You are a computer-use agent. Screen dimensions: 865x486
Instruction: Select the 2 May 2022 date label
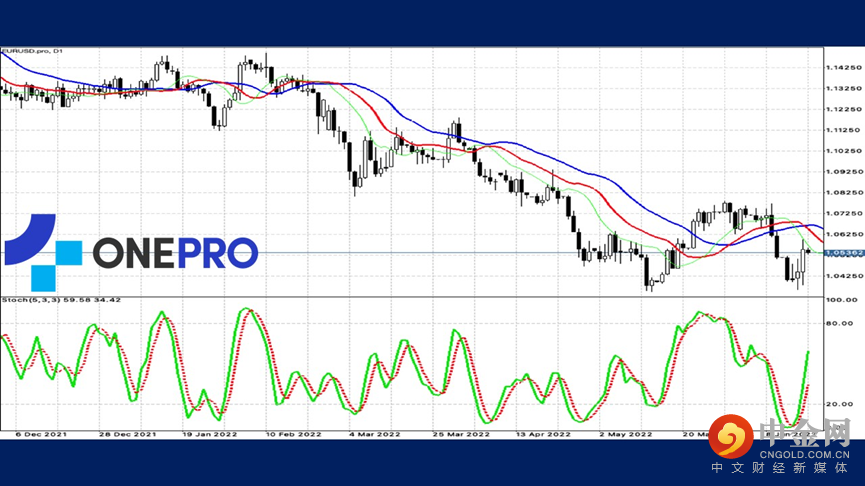[626, 435]
